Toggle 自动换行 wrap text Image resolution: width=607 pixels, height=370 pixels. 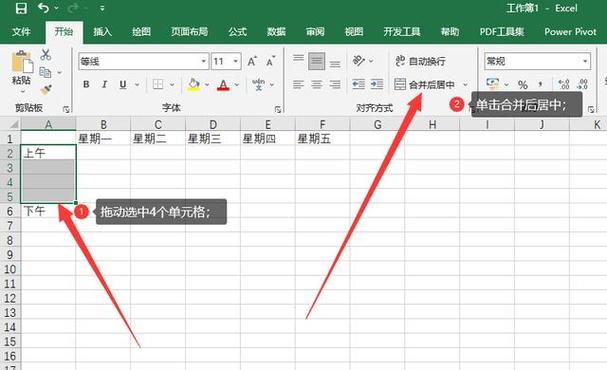tap(420, 61)
